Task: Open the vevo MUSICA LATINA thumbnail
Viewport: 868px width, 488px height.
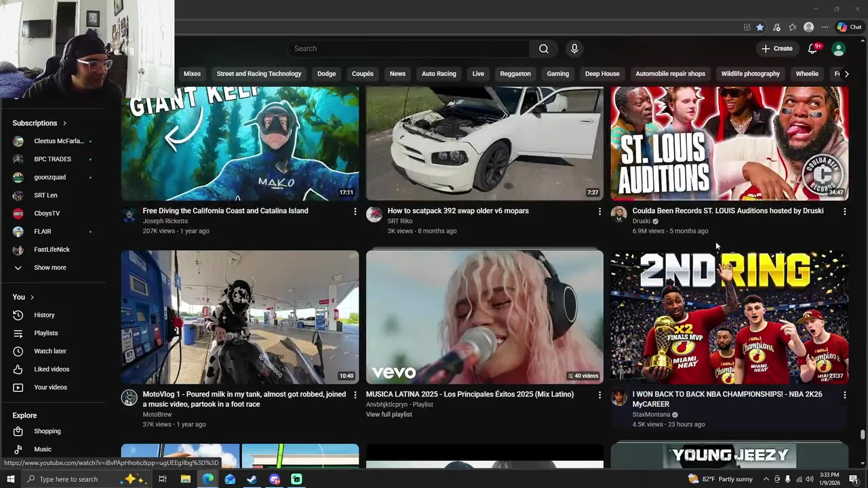Action: point(484,317)
